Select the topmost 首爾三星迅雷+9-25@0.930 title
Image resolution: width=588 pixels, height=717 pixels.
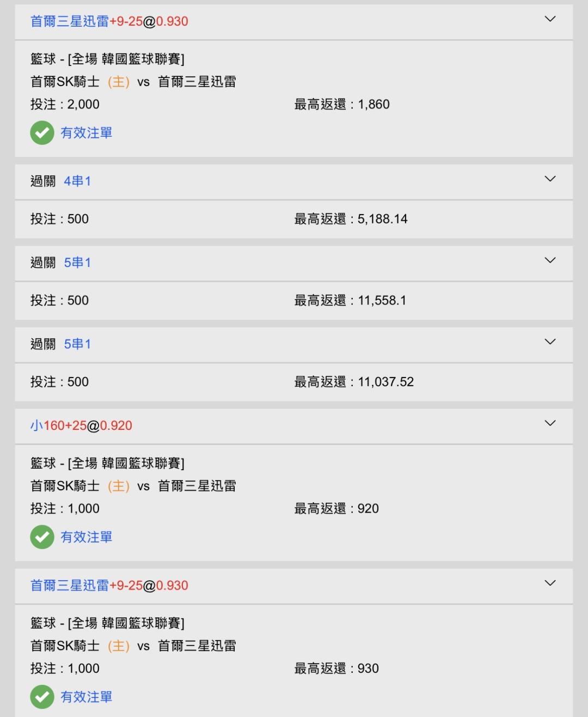coord(109,21)
